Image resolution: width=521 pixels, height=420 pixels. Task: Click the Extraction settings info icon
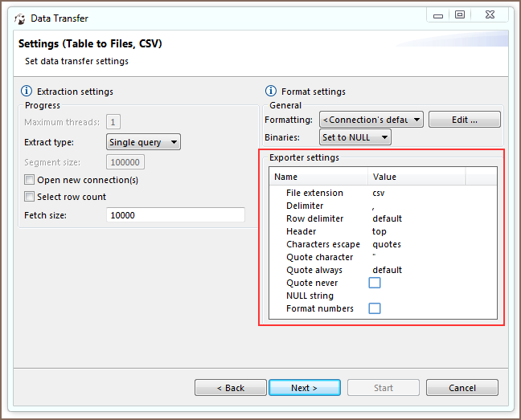[25, 92]
